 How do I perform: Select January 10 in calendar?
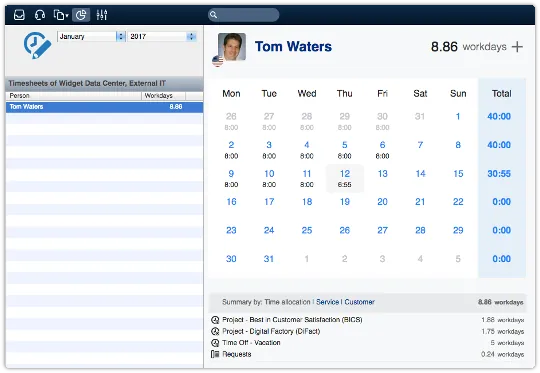(269, 178)
